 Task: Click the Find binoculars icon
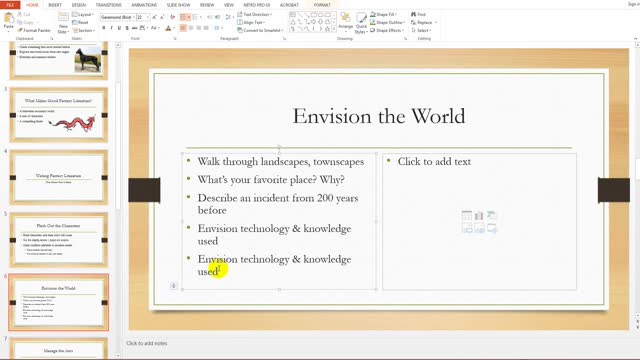(413, 14)
